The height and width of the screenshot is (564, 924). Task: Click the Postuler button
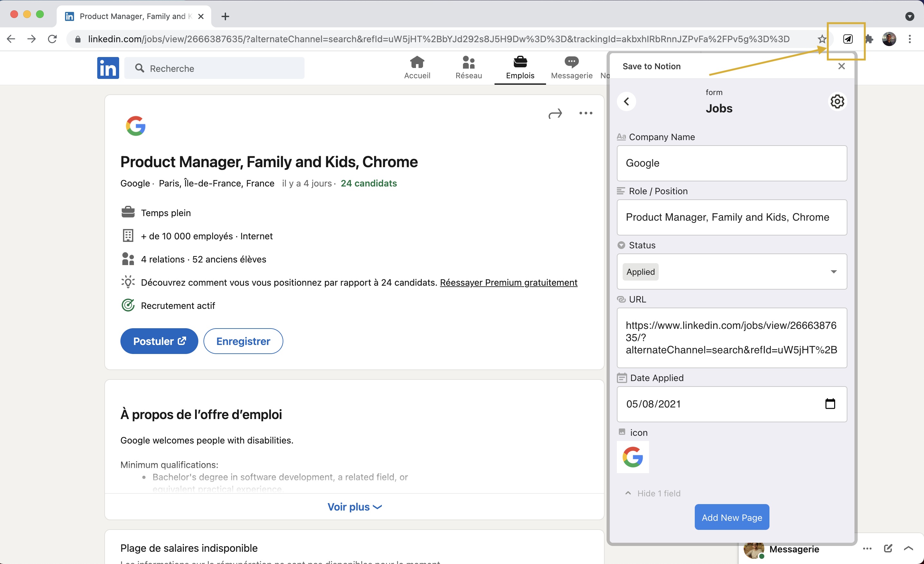pos(159,341)
